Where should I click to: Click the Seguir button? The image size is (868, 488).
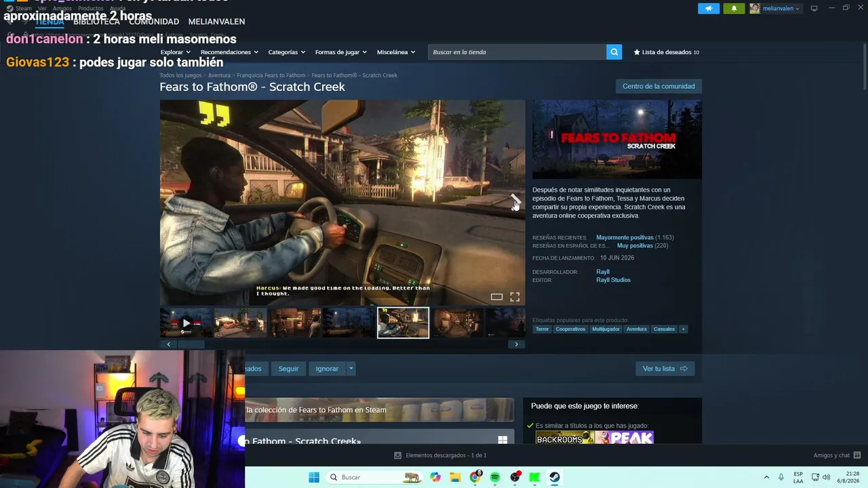288,369
